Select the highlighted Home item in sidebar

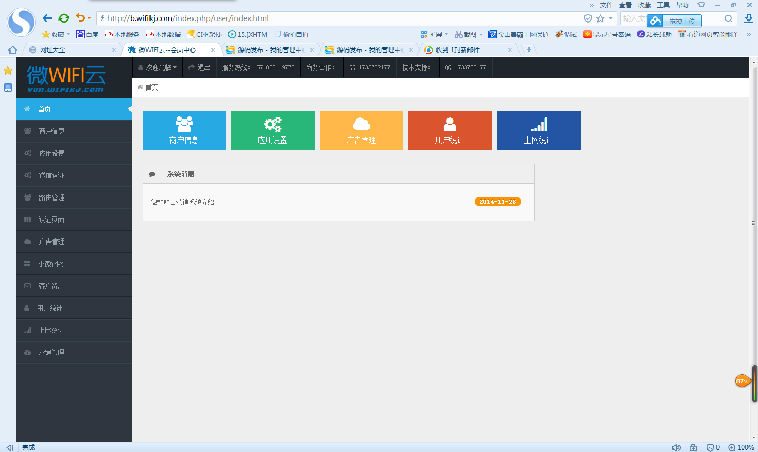click(74, 109)
